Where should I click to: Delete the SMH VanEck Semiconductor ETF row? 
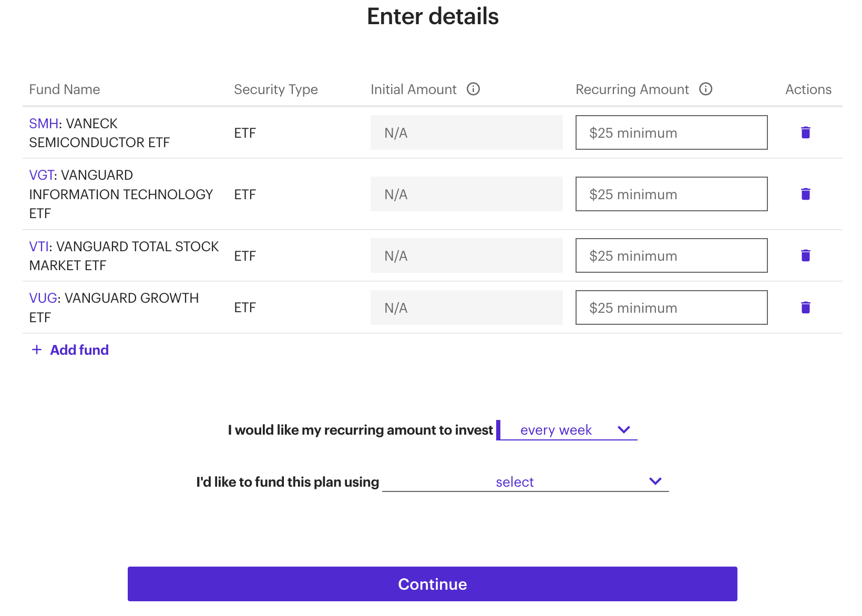coord(805,132)
